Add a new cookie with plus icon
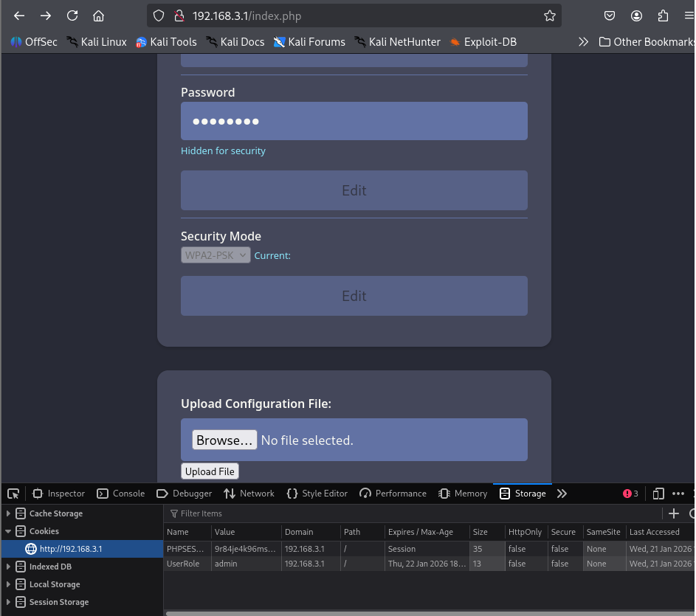The height and width of the screenshot is (616, 696). pyautogui.click(x=673, y=513)
